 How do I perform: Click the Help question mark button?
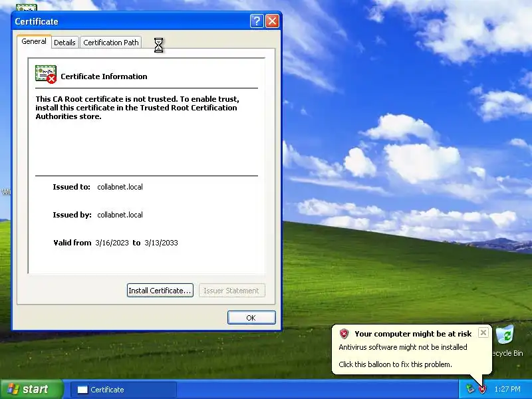(257, 21)
